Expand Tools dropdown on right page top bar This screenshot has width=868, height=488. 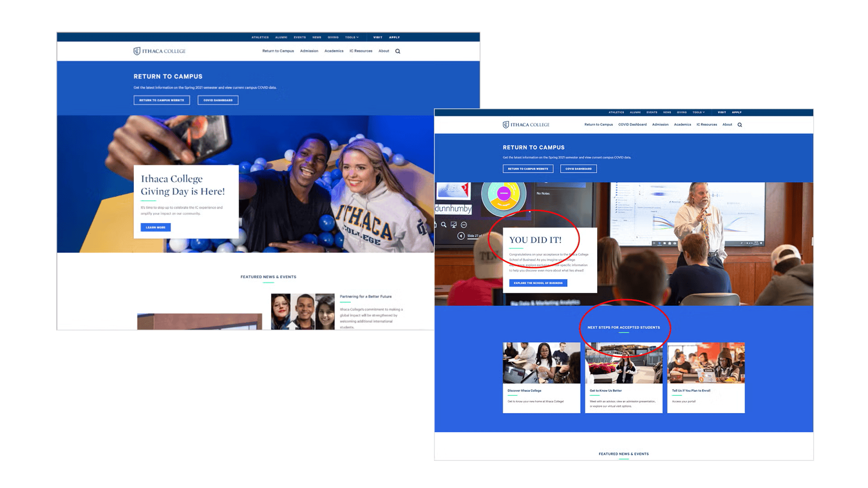[x=698, y=113]
